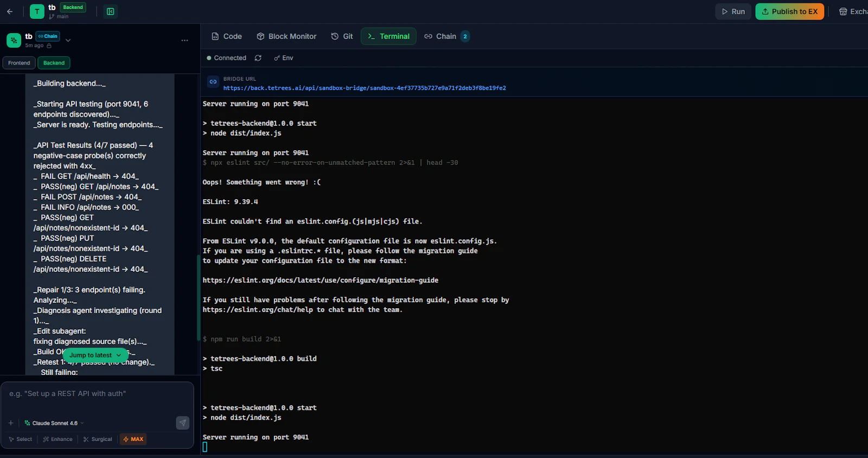868x458 pixels.
Task: Toggle MAX mode
Action: tap(133, 439)
